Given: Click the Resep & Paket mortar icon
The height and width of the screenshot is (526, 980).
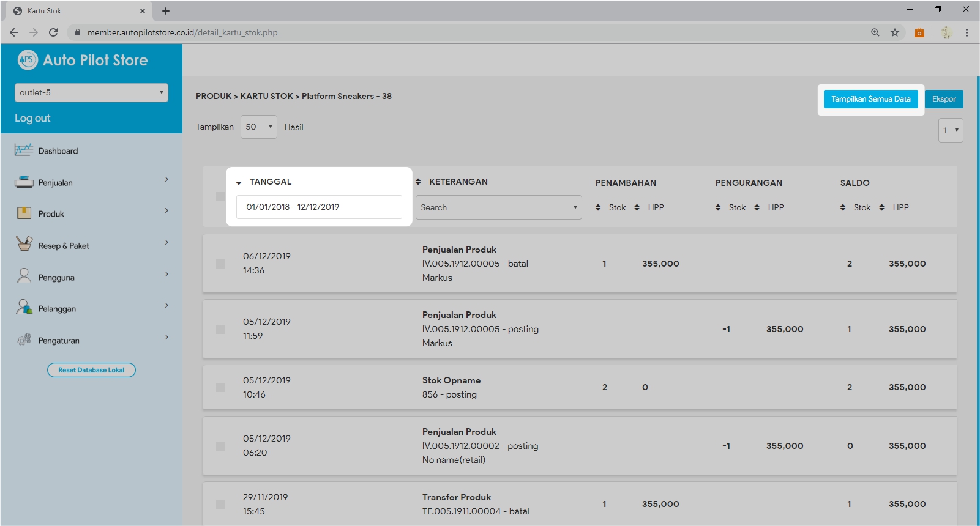Looking at the screenshot, I should (x=23, y=244).
